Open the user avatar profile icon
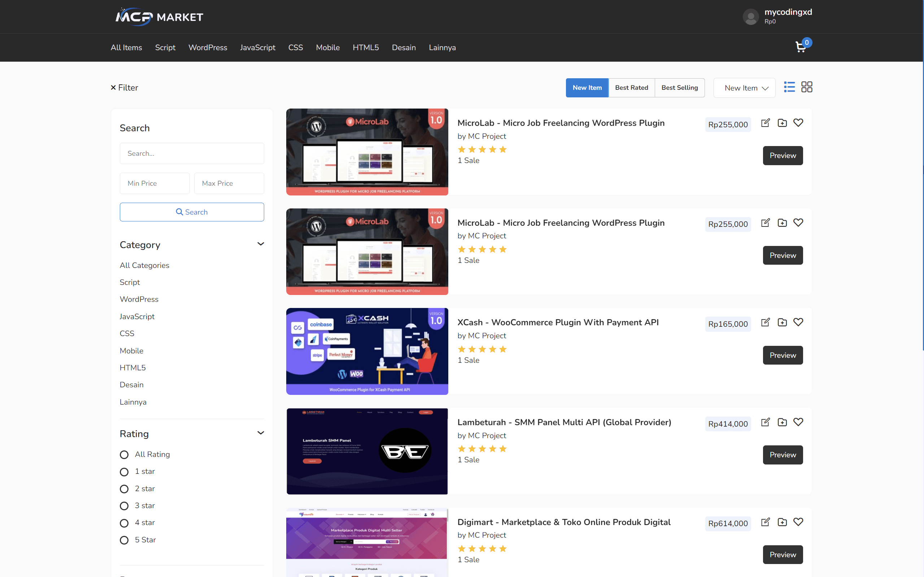 click(x=750, y=17)
